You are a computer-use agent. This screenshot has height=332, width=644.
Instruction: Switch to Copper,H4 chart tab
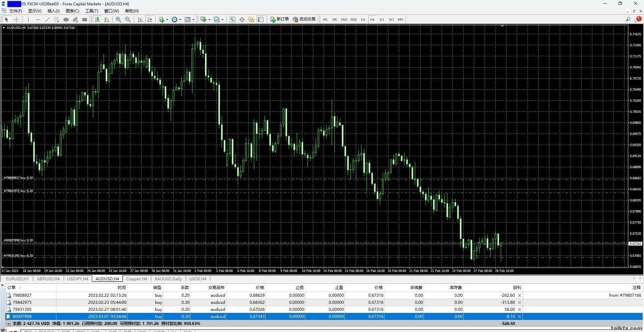point(137,279)
